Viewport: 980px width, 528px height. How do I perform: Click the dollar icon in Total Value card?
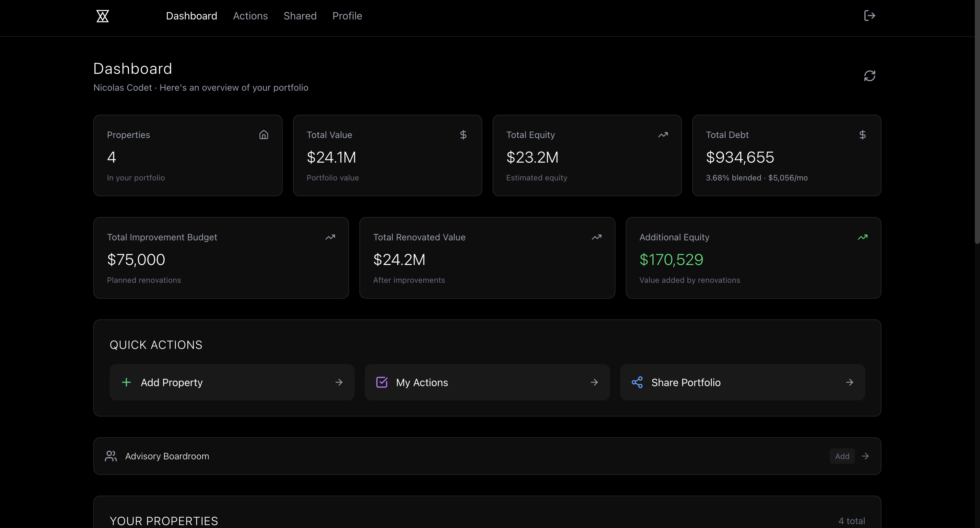(x=463, y=134)
